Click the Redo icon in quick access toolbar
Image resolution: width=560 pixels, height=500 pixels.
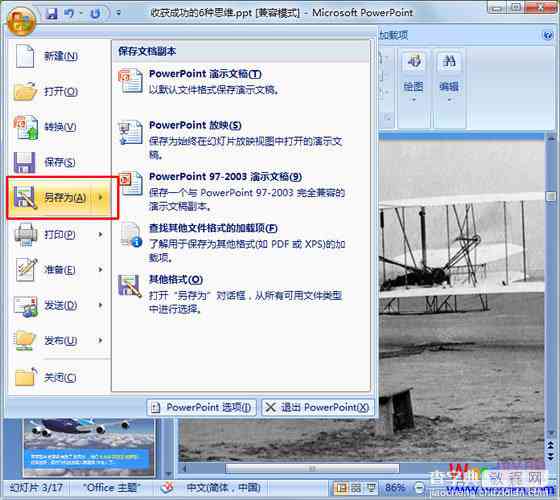(95, 14)
